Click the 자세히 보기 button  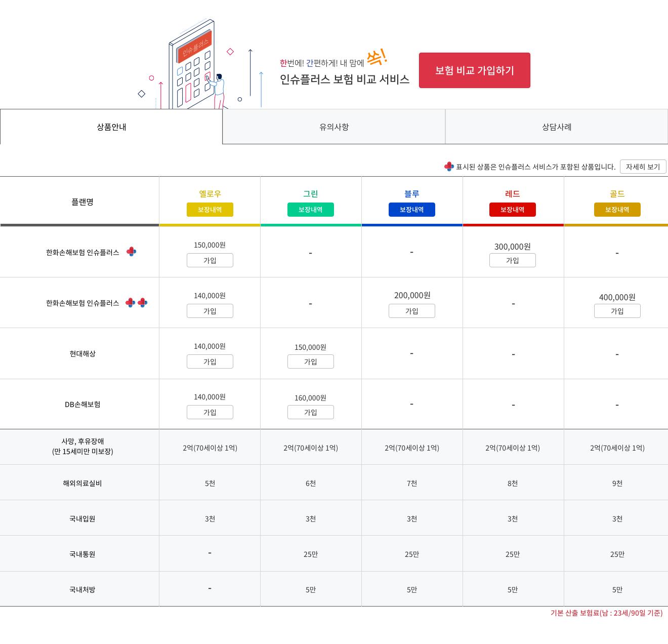643,167
